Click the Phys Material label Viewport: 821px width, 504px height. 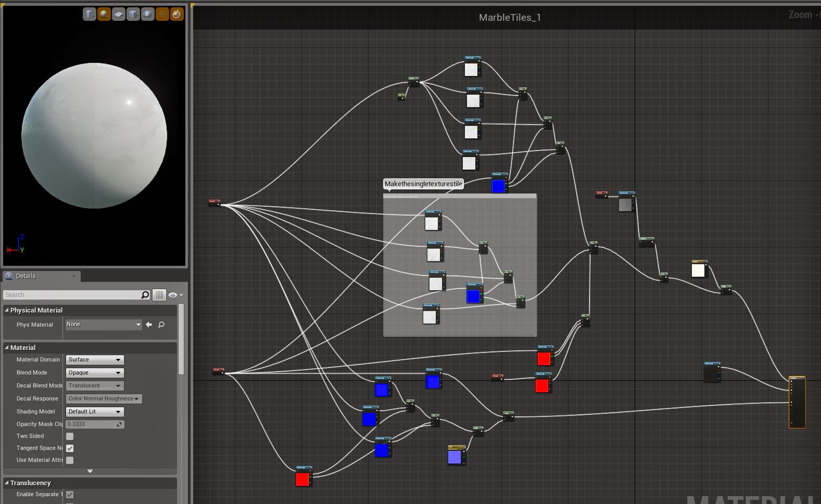[x=35, y=325]
